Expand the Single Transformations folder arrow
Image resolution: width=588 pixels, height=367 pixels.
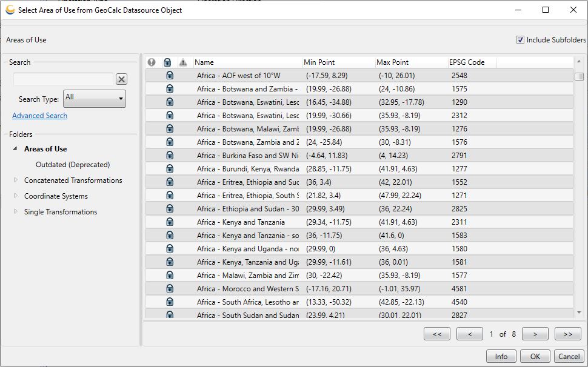(16, 211)
